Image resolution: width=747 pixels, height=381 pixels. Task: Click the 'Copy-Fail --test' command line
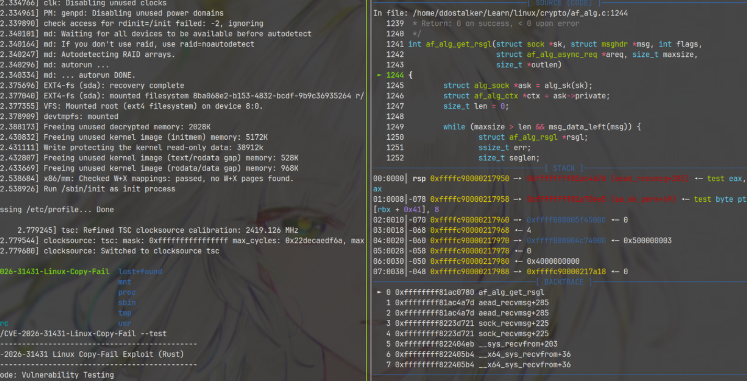coord(83,333)
